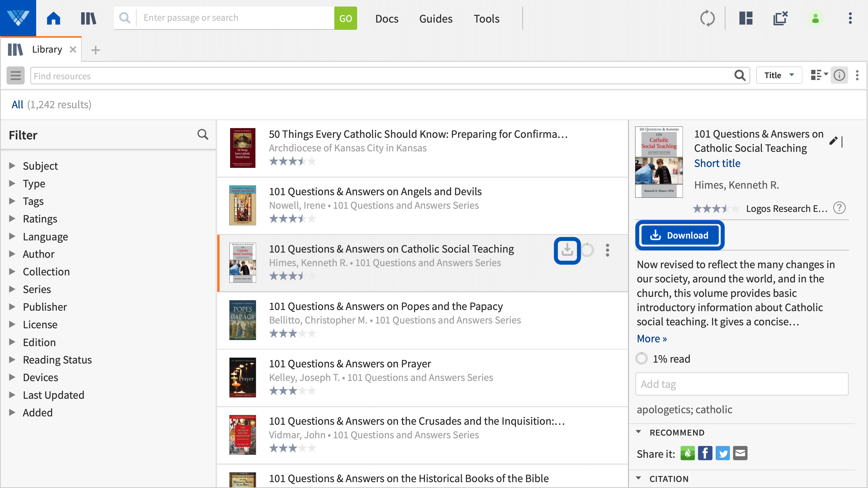Image resolution: width=868 pixels, height=488 pixels.
Task: Share the book on Facebook
Action: tap(705, 453)
